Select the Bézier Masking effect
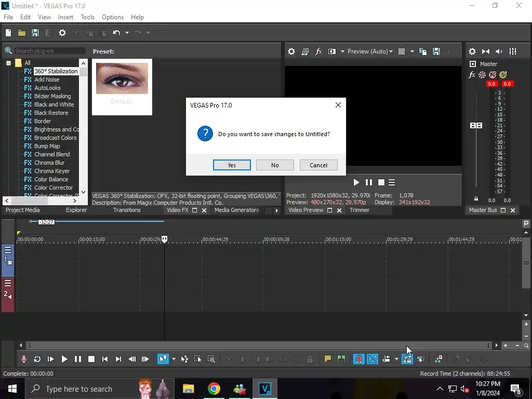 click(52, 96)
